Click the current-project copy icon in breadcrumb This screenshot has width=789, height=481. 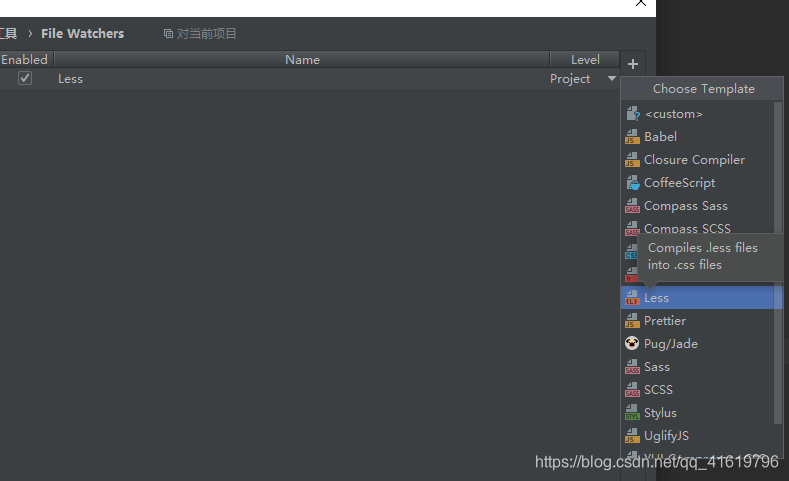[168, 34]
